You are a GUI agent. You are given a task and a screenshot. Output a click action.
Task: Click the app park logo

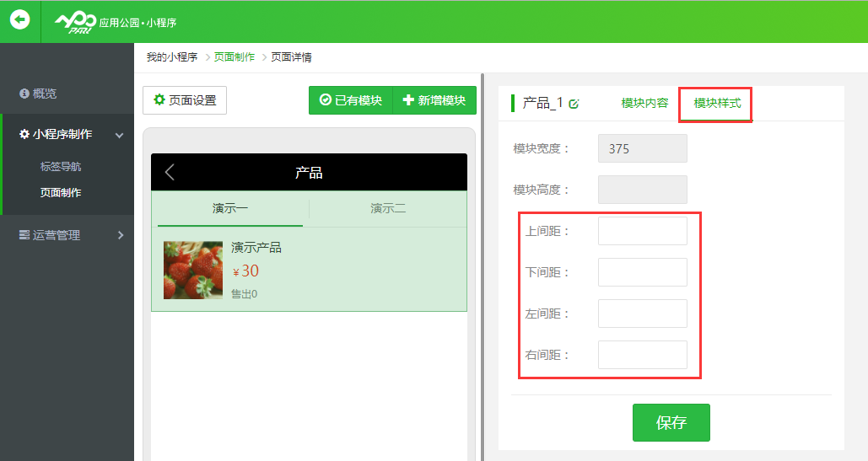coord(75,21)
